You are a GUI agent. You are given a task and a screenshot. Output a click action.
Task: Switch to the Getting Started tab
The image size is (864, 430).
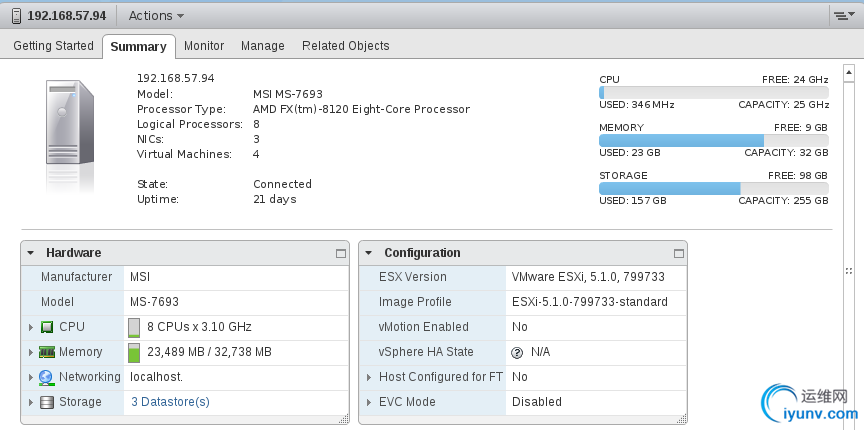click(53, 46)
